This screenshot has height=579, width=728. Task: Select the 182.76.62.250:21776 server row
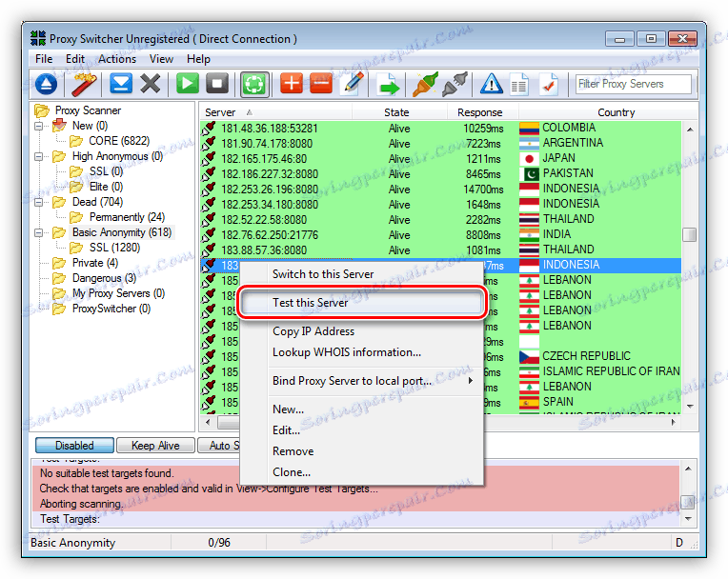[440, 235]
